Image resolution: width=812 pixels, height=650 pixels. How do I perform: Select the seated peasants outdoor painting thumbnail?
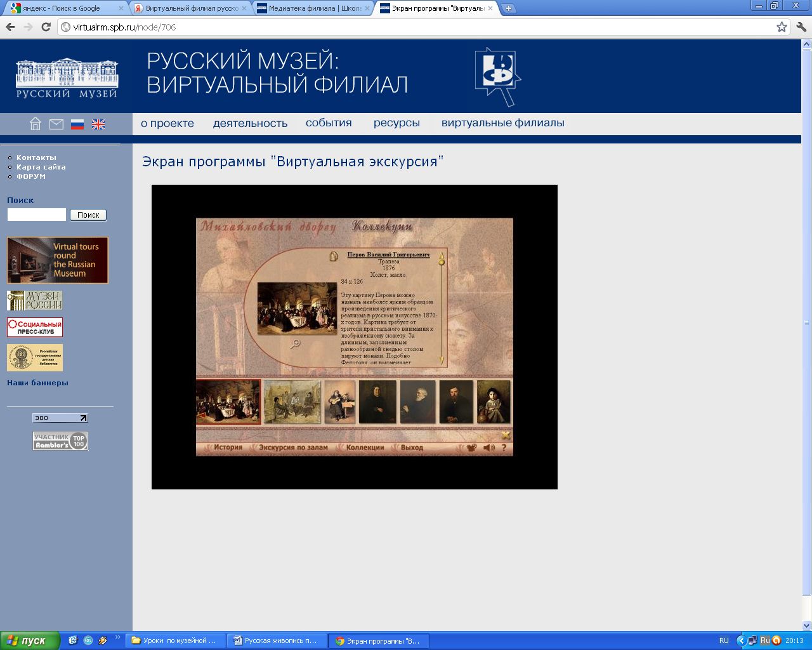tap(292, 402)
